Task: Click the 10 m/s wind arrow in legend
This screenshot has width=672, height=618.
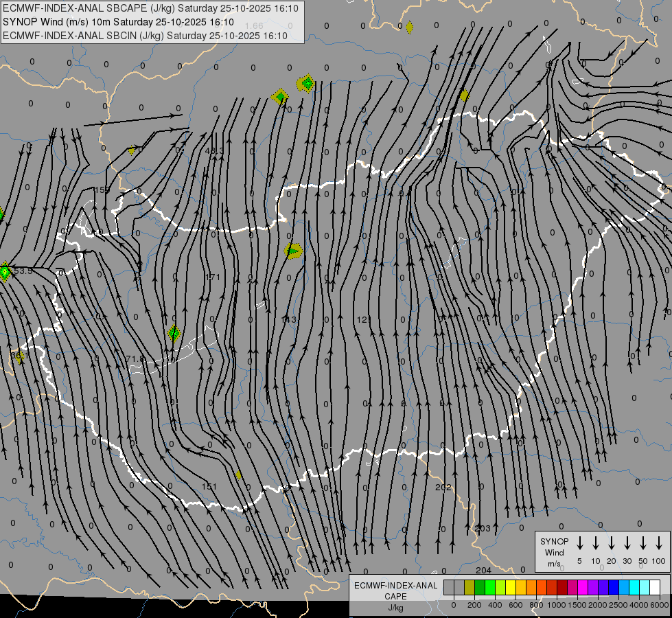Action: tap(595, 542)
